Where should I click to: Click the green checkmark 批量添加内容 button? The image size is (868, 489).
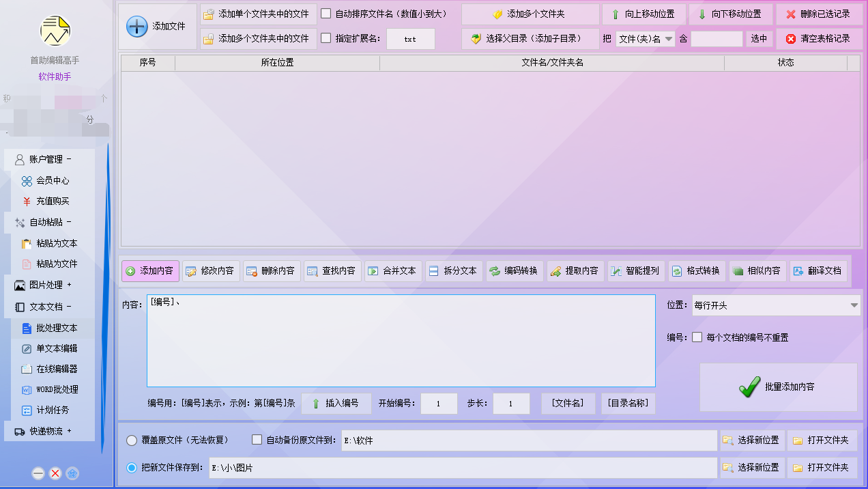point(778,387)
